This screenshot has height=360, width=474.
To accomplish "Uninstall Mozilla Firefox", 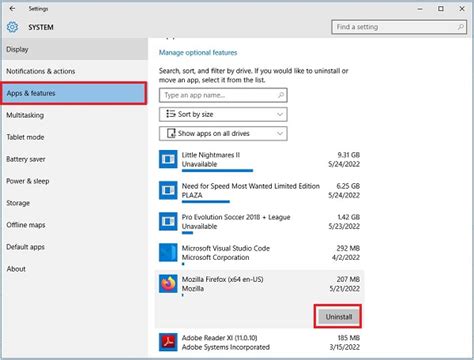I will pyautogui.click(x=338, y=317).
